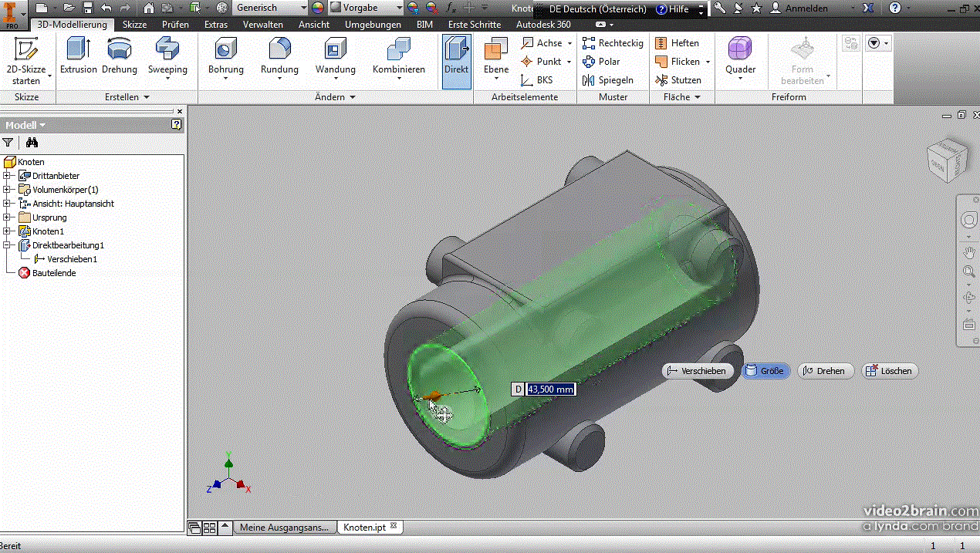Expand the Ursprung tree node
The height and width of the screenshot is (553, 980).
[x=7, y=217]
